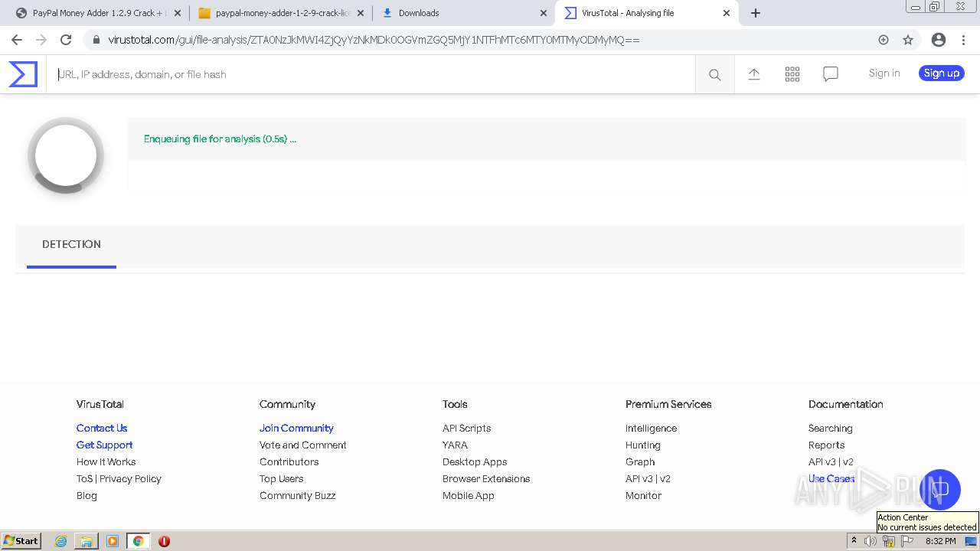Open the Contact Us link
Viewport: 980px width, 551px height.
click(x=102, y=429)
